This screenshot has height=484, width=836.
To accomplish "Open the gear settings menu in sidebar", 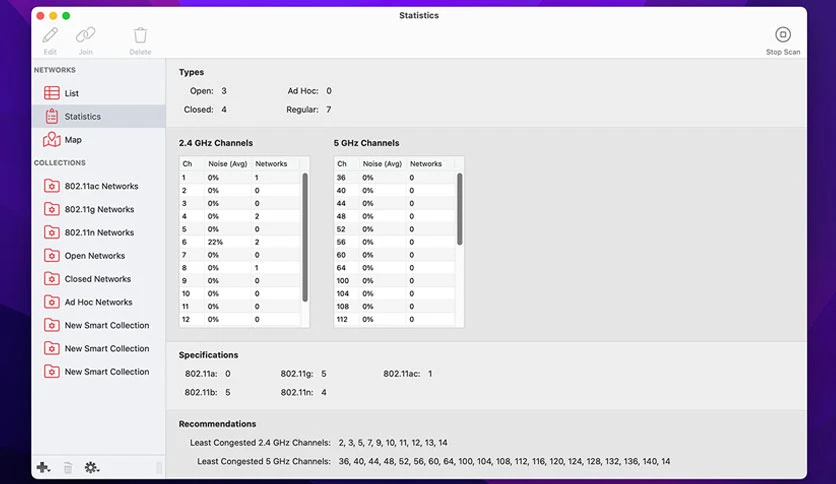I will coord(92,467).
